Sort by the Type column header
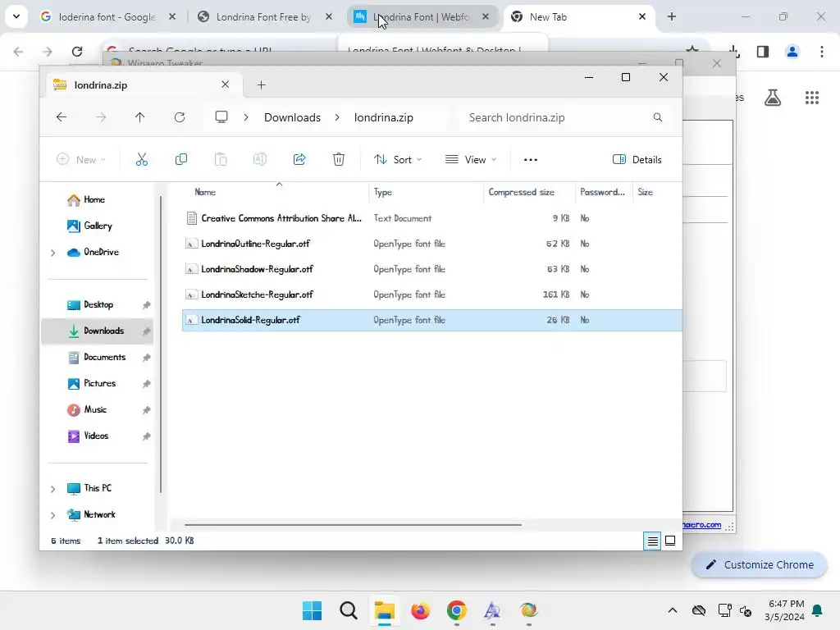 [383, 192]
